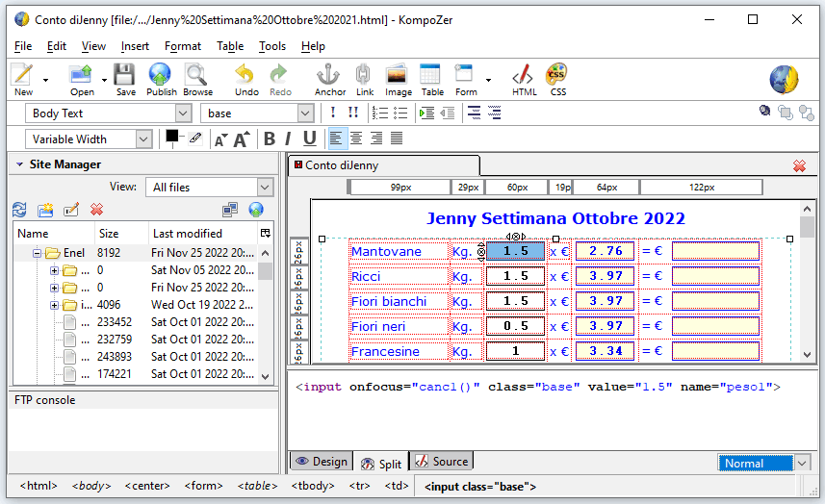Select the <form> tag in status bar
The width and height of the screenshot is (825, 504).
(x=204, y=486)
